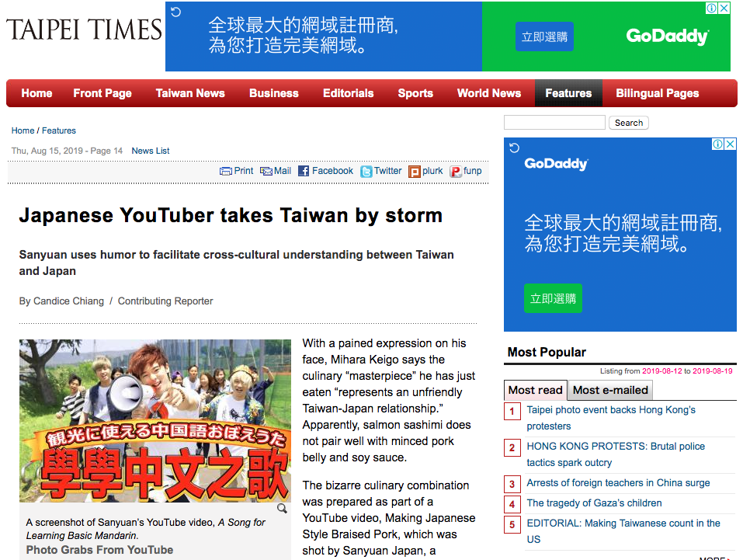Viewport: 743px width, 560px height.
Task: Share article via Facebook icon
Action: 304,171
